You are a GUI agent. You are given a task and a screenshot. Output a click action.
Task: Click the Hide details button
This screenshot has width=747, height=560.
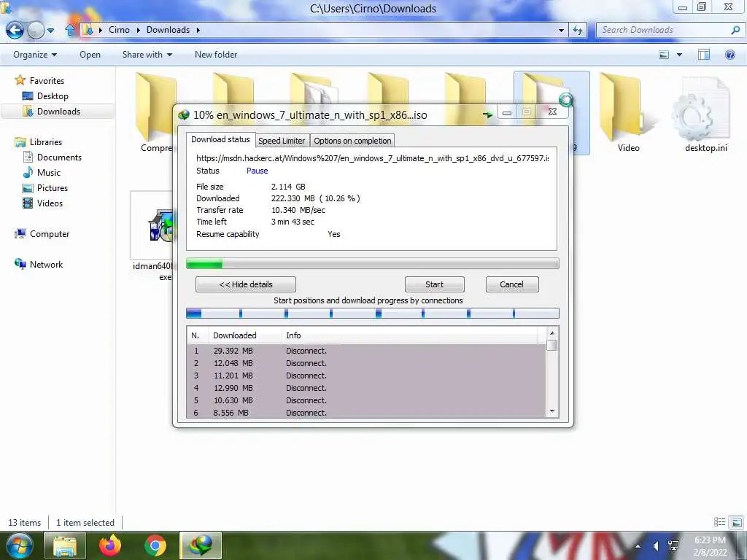click(246, 284)
